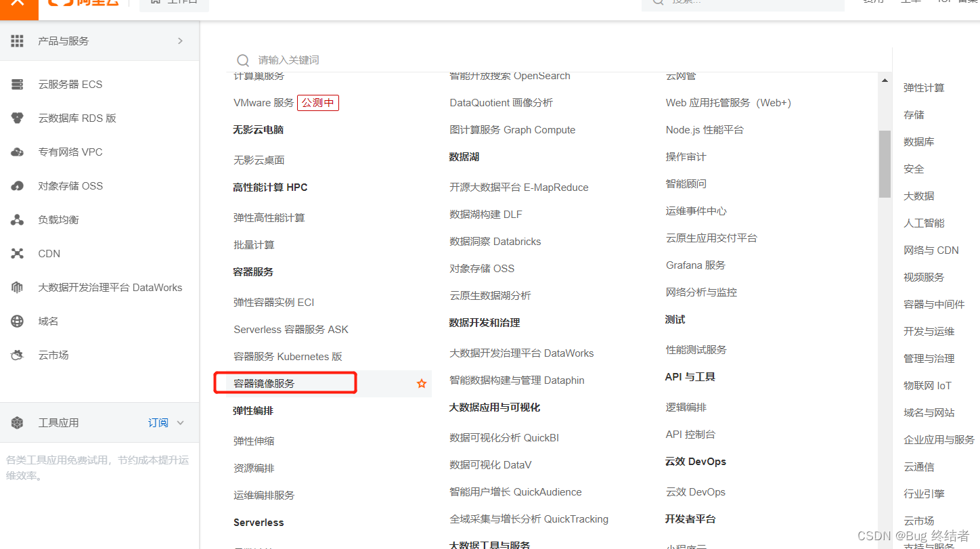Open 智能数据构建与管理 Dataphin
Image resolution: width=980 pixels, height=549 pixels.
pos(517,380)
